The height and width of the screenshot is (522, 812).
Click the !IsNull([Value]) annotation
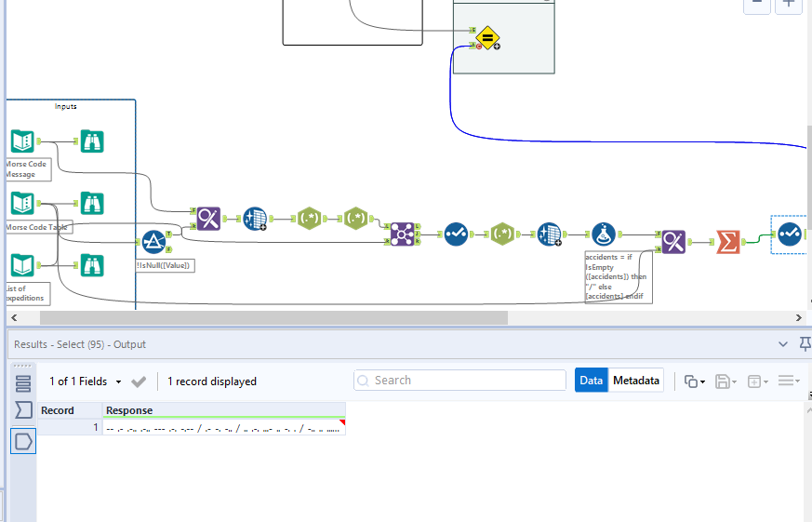[166, 266]
